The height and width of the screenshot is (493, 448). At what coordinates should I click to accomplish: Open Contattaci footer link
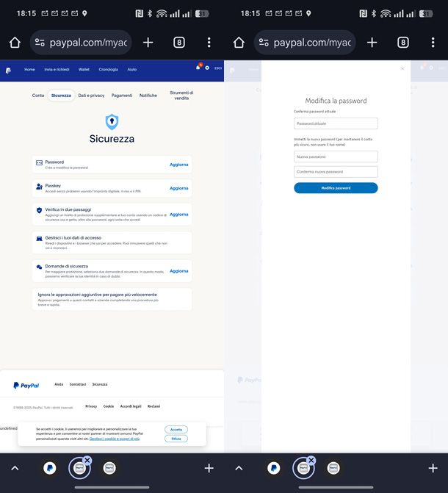pyautogui.click(x=78, y=384)
